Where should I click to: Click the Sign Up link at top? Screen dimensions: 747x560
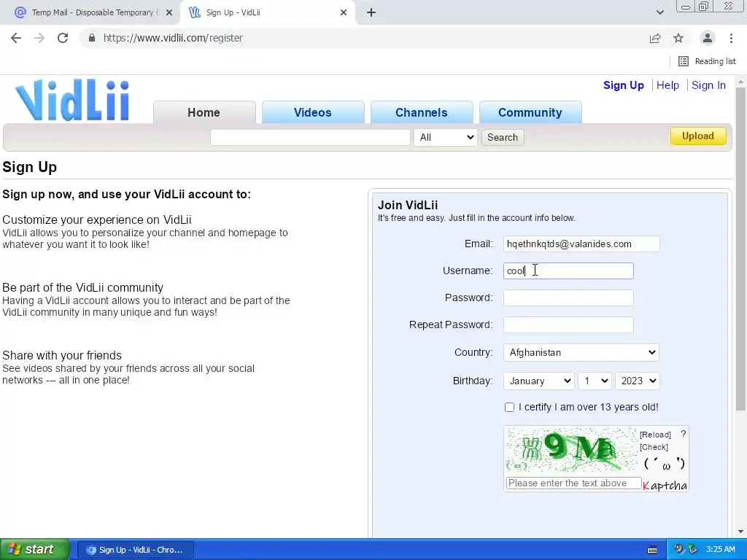tap(623, 85)
